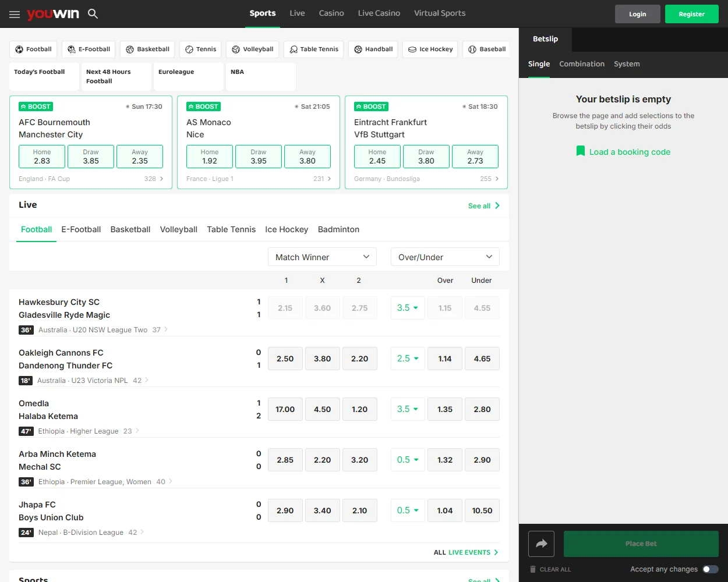Image resolution: width=728 pixels, height=582 pixels.
Task: Select Away 2.35 odds for Manchester City
Action: 140,157
